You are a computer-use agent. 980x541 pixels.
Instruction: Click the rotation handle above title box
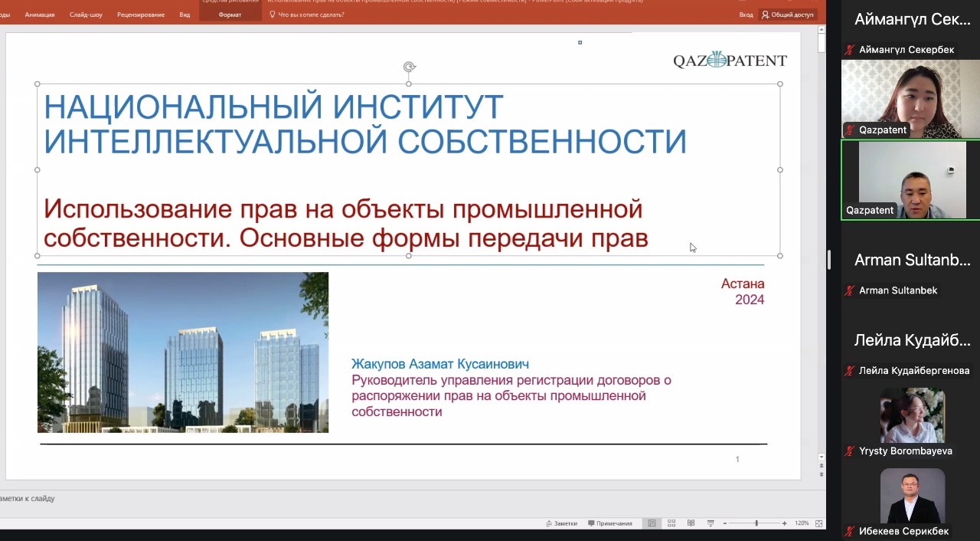(x=409, y=67)
